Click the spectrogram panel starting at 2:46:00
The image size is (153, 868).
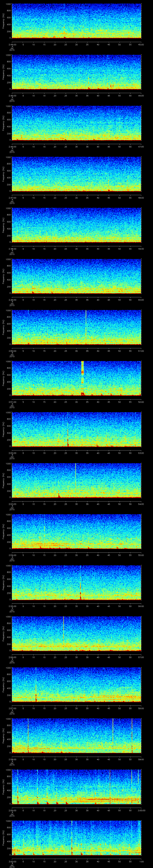(x=77, y=123)
